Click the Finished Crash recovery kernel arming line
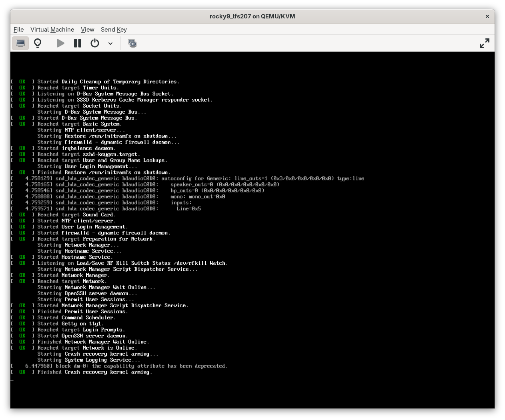 coord(94,372)
